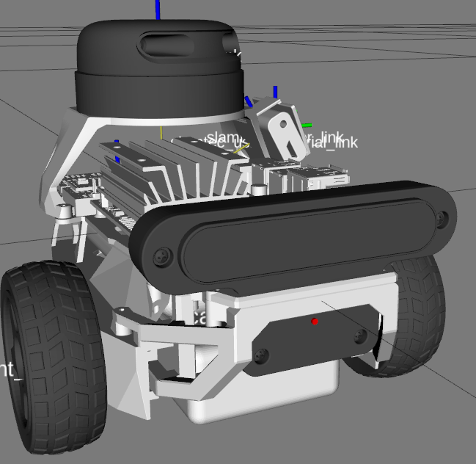Click the "ial_link" frame label text
The image size is (476, 464).
click(335, 143)
